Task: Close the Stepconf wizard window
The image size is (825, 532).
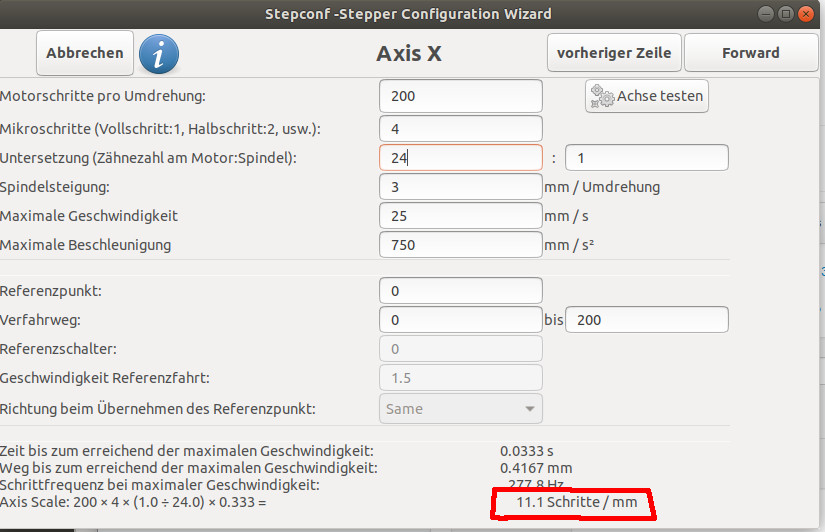Action: [x=806, y=14]
